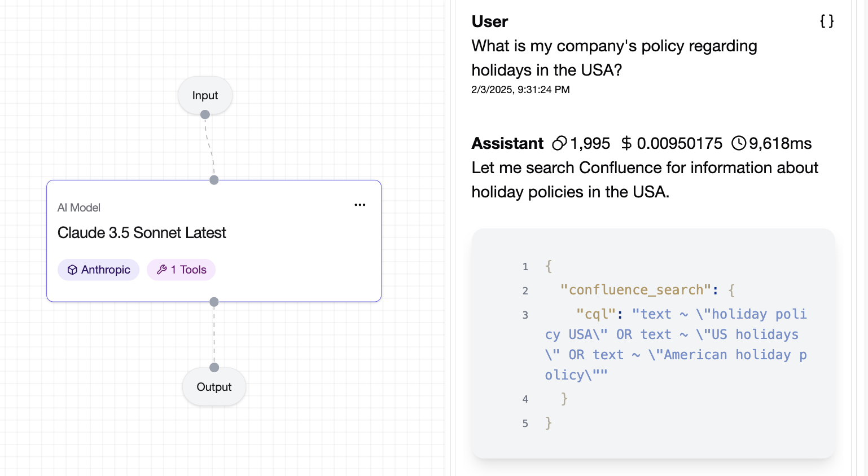The image size is (868, 476).
Task: Click the 9,618ms latency value
Action: click(x=780, y=143)
